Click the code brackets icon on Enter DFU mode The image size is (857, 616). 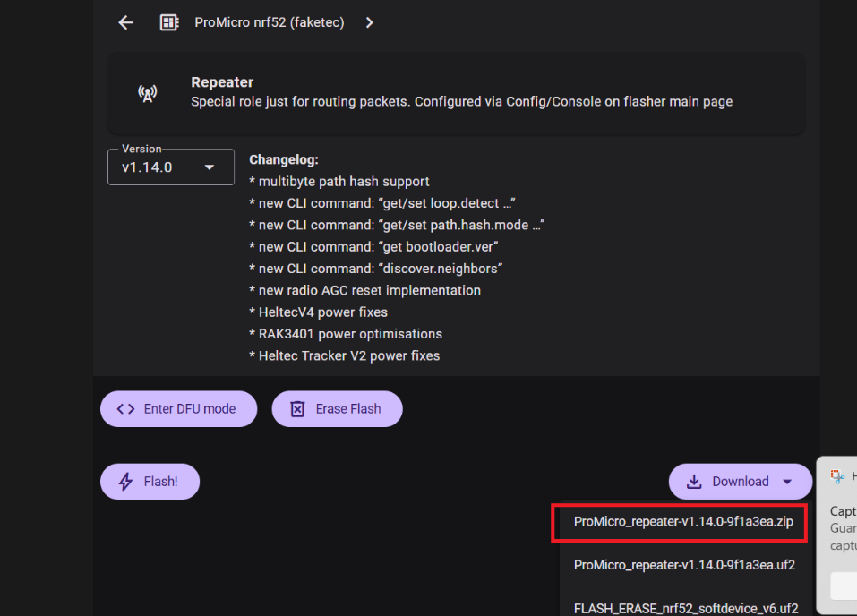pos(126,409)
